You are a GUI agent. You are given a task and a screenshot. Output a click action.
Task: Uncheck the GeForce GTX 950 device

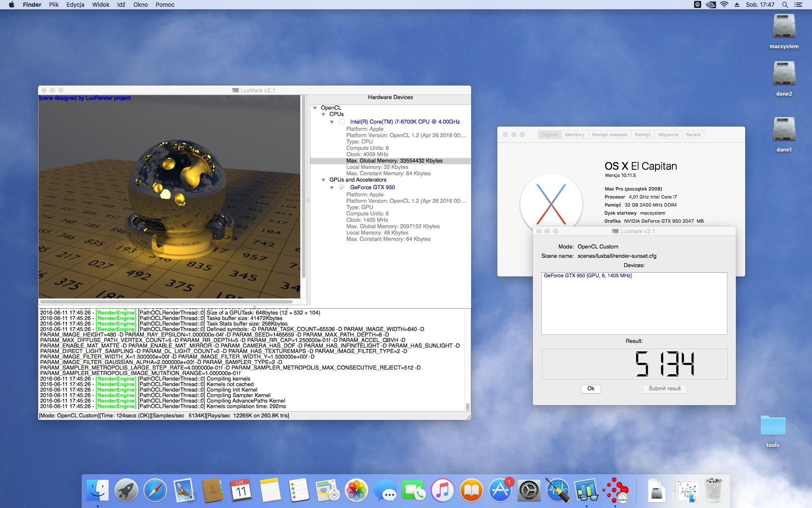[342, 188]
